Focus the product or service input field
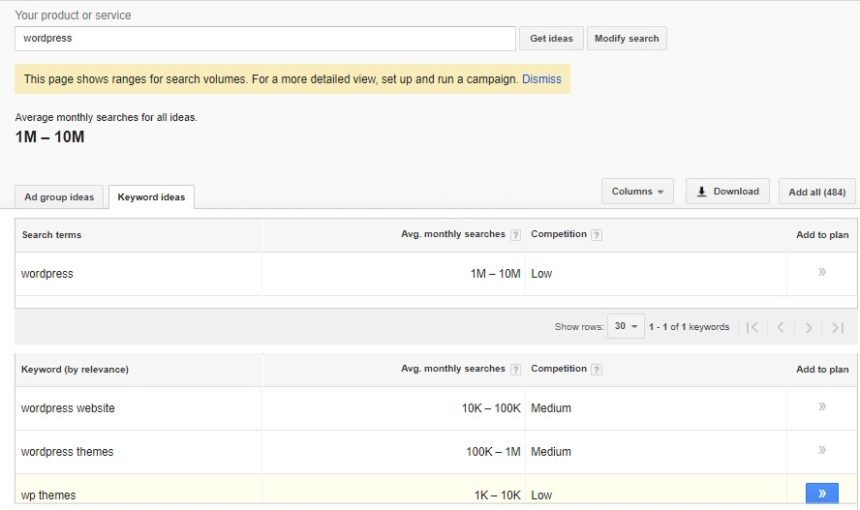 (x=265, y=38)
